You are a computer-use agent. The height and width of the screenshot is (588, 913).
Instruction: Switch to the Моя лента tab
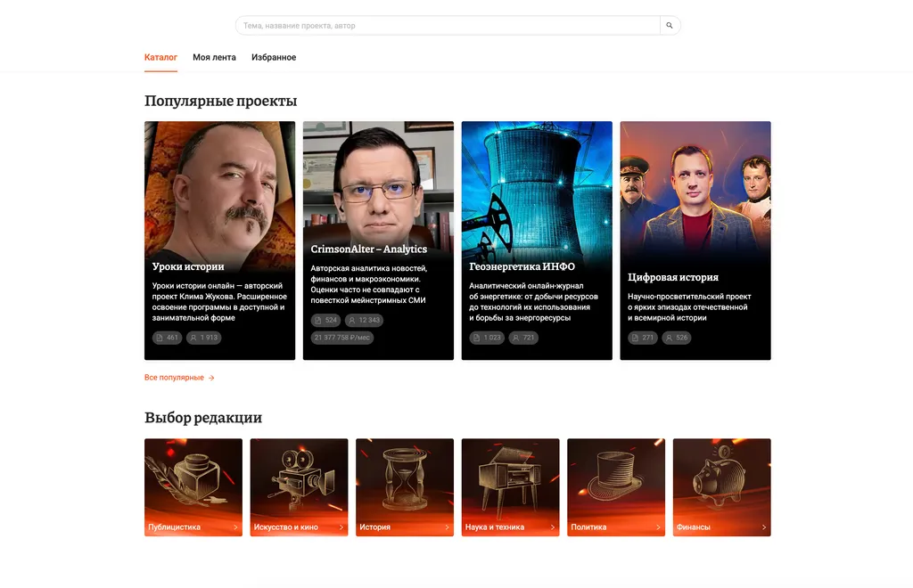pyautogui.click(x=214, y=58)
